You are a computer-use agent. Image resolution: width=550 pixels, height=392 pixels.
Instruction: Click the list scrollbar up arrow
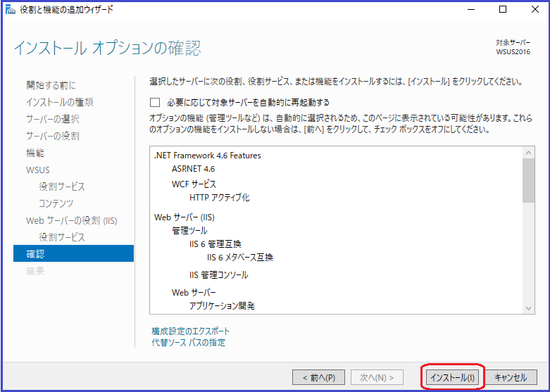(528, 153)
